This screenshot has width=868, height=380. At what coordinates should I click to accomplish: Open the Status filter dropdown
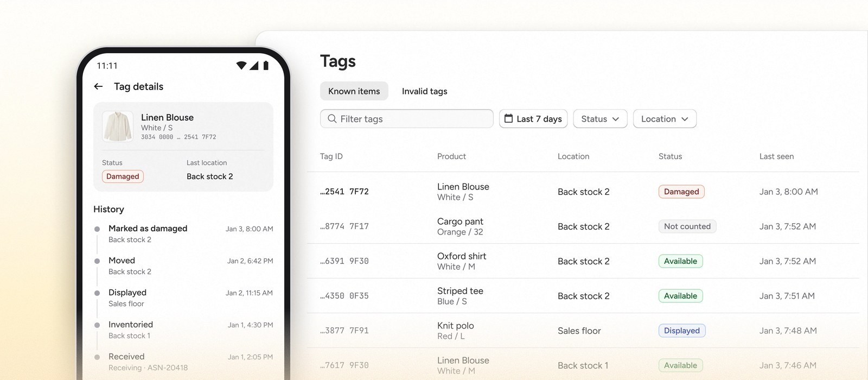(x=600, y=119)
